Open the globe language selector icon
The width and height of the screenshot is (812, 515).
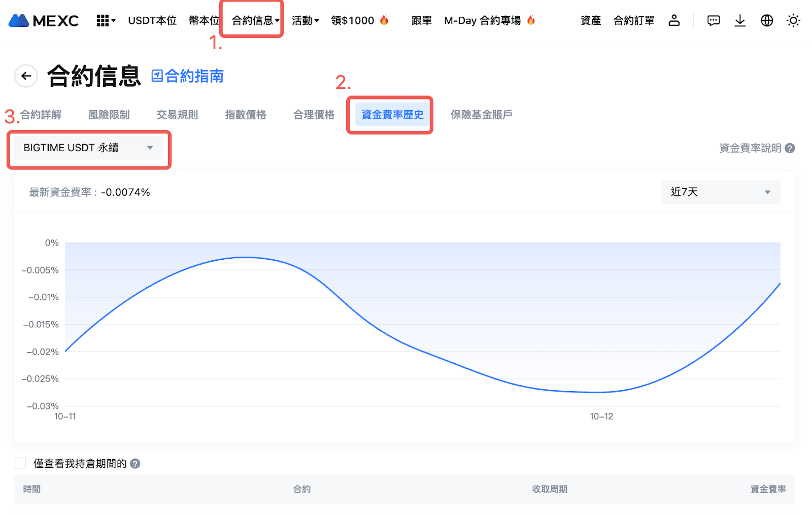[x=767, y=21]
